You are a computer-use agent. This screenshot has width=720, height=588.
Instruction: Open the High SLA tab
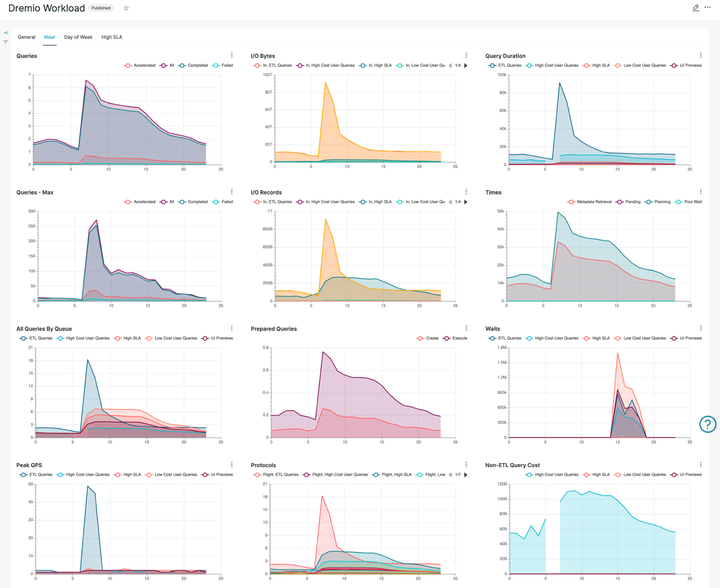tap(111, 37)
